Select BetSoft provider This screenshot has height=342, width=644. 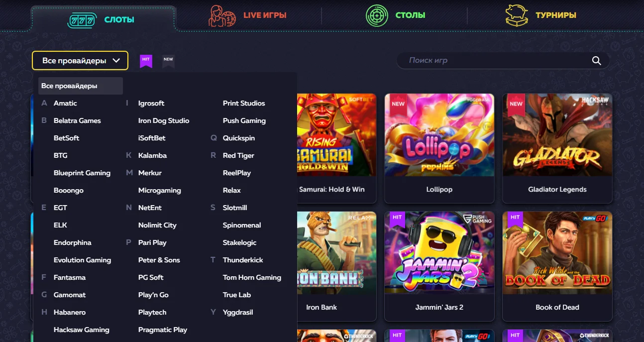[x=66, y=138]
